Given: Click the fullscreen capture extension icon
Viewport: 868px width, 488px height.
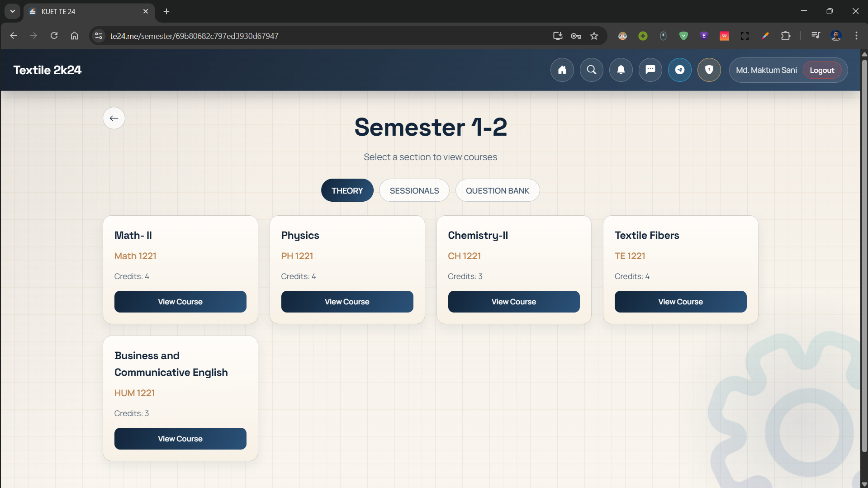Looking at the screenshot, I should pyautogui.click(x=745, y=36).
